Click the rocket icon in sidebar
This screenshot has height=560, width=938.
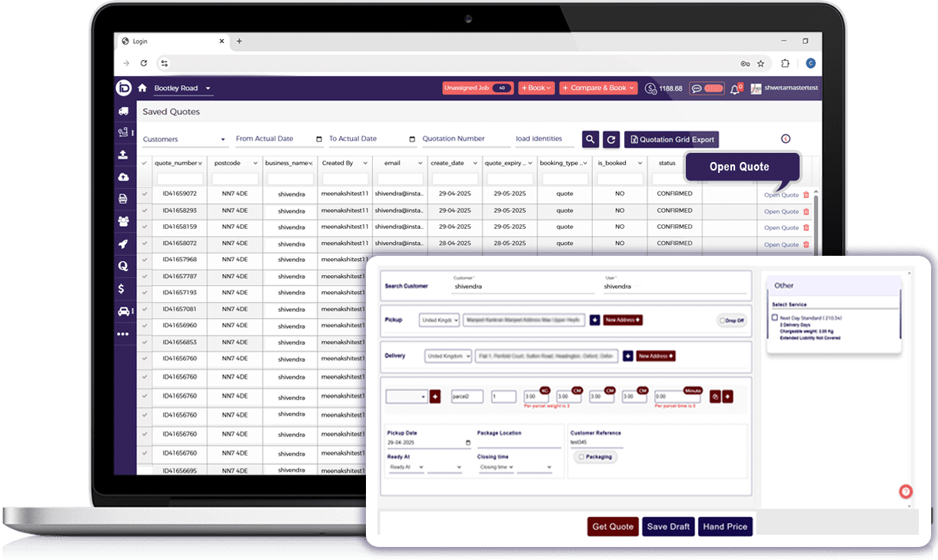pos(123,244)
